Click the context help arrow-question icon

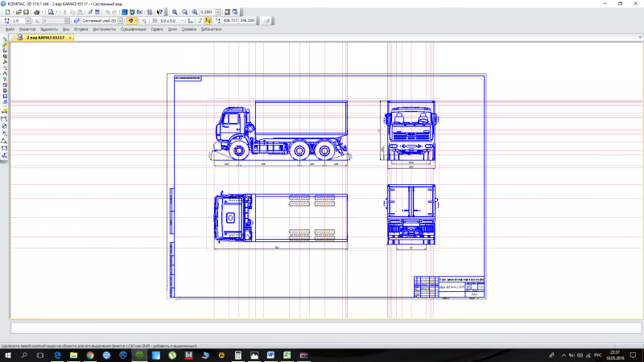(159, 12)
